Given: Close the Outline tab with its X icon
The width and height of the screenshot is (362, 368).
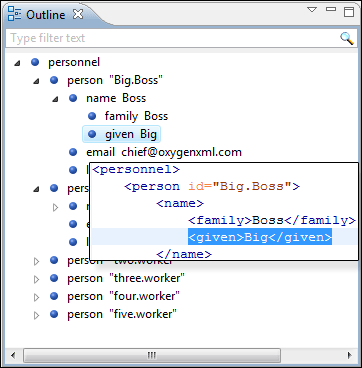Looking at the screenshot, I should pos(78,14).
